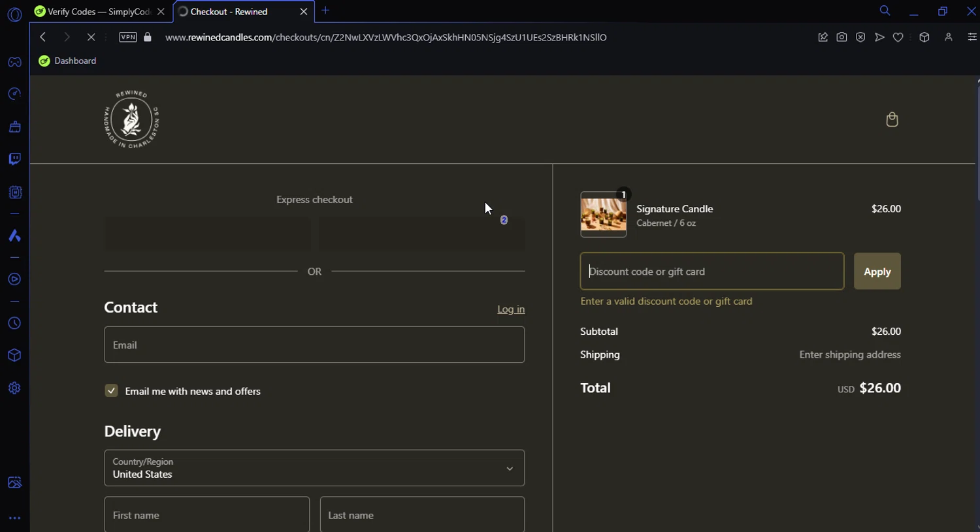Click the left Express checkout button
This screenshot has height=532, width=980.
click(208, 233)
